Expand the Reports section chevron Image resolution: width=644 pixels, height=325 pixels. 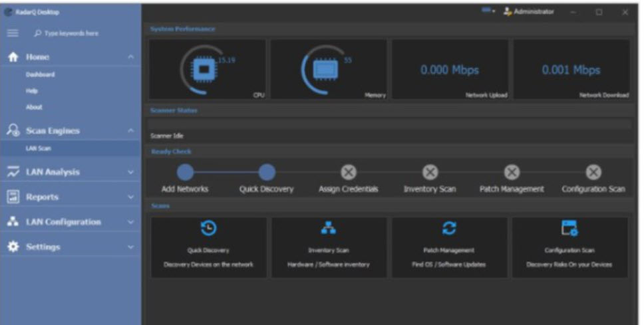pyautogui.click(x=130, y=197)
